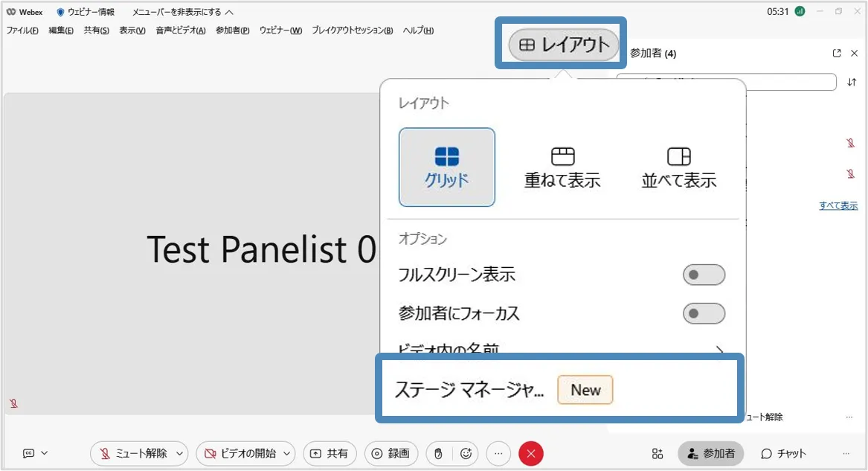Open the ブレイクアウトセッション menu
This screenshot has width=868, height=471.
(x=352, y=31)
